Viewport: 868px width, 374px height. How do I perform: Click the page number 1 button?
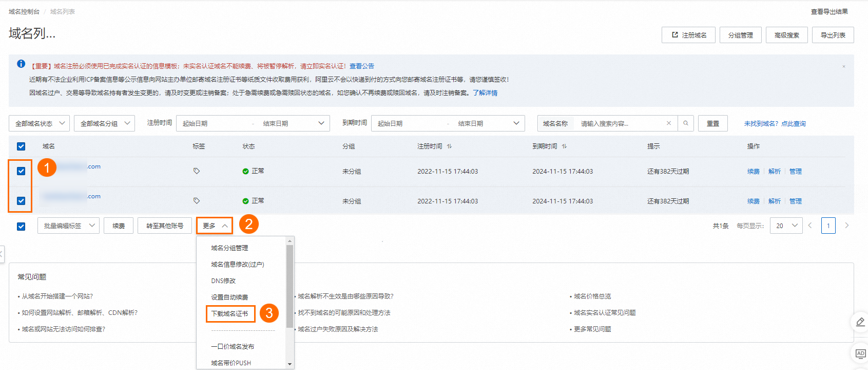click(828, 226)
